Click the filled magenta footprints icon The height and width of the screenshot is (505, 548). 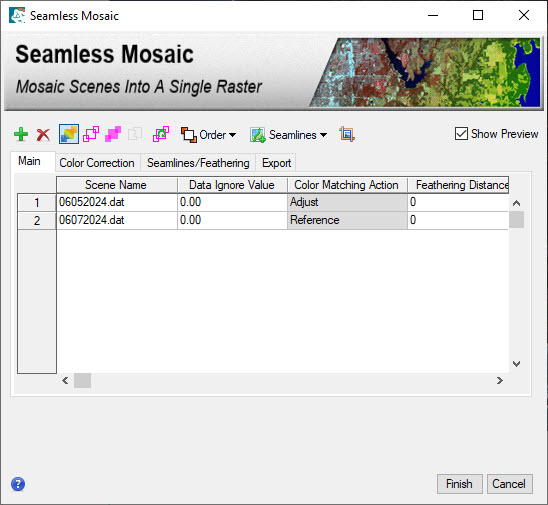click(113, 134)
